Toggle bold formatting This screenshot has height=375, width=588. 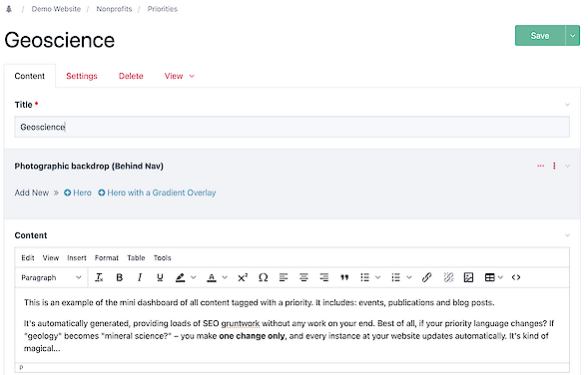119,277
